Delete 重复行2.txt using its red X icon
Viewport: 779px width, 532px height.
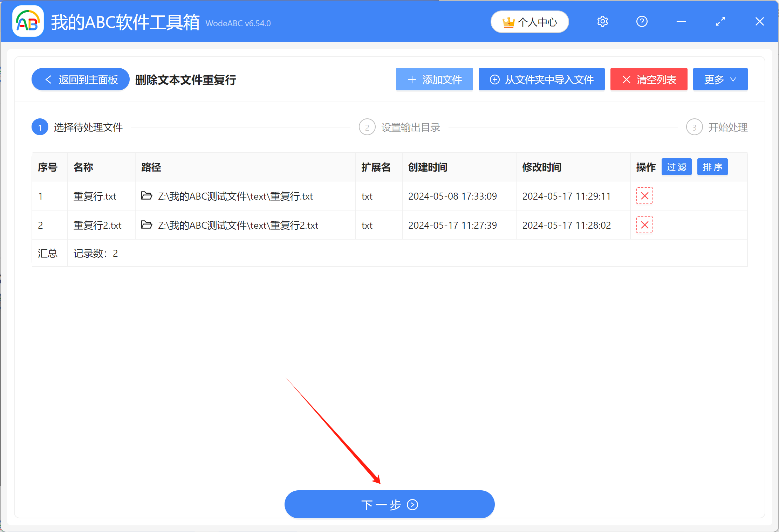click(x=644, y=225)
